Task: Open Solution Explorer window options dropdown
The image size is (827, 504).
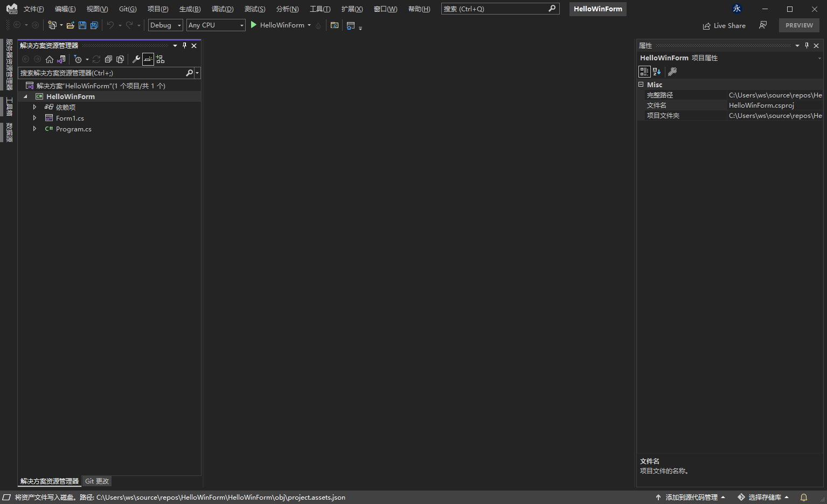Action: click(175, 46)
